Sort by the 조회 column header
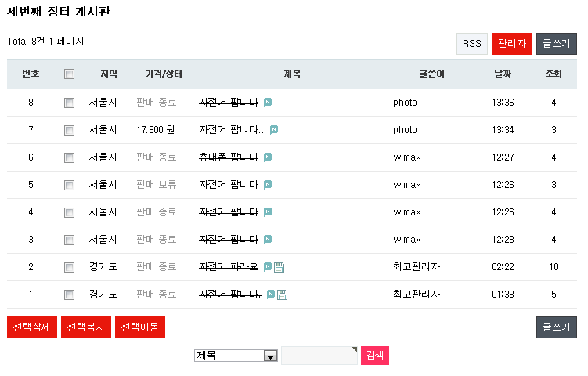The width and height of the screenshot is (588, 376). [554, 74]
